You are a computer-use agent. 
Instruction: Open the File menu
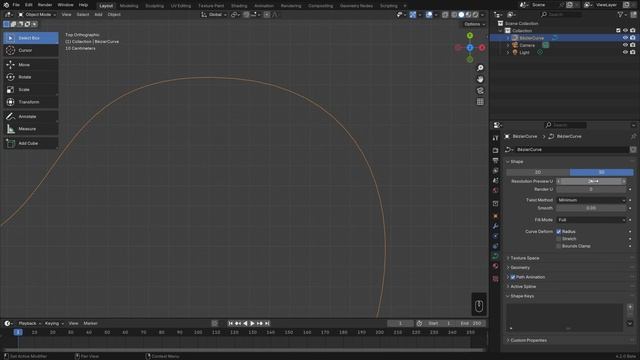tap(16, 5)
